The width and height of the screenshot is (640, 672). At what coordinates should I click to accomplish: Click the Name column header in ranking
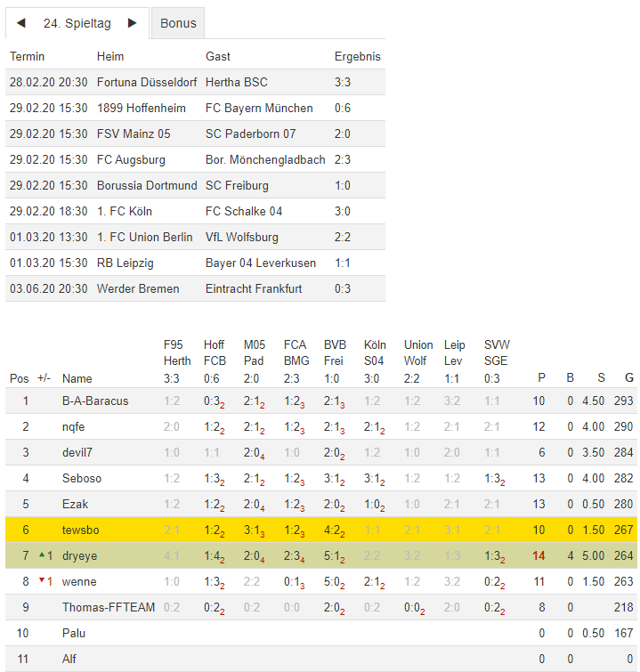[77, 378]
